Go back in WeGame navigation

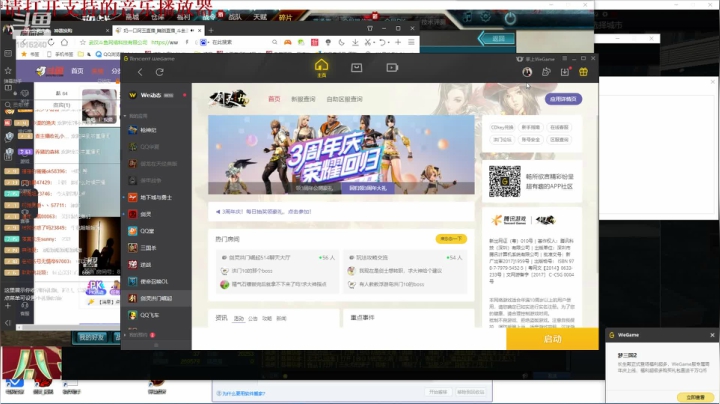tap(140, 72)
